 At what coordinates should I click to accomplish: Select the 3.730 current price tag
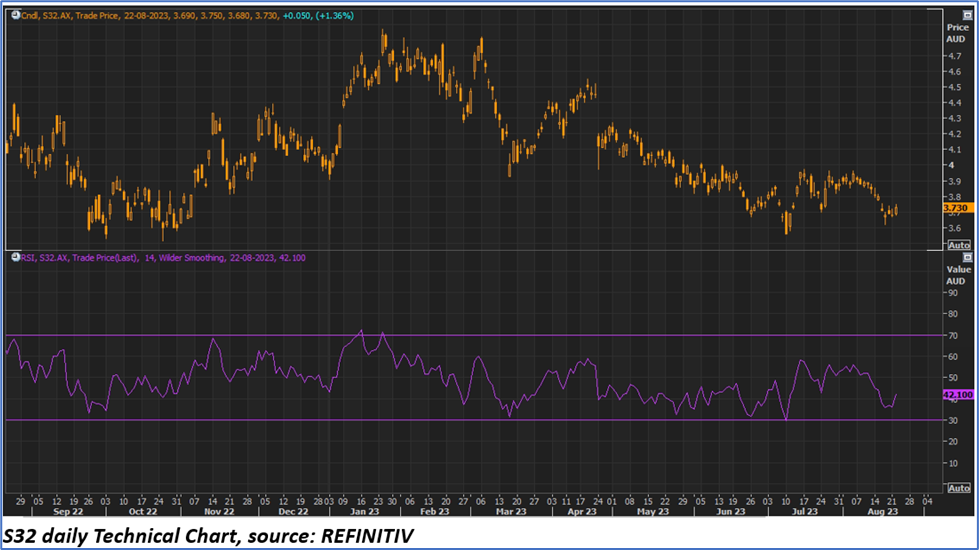click(957, 208)
